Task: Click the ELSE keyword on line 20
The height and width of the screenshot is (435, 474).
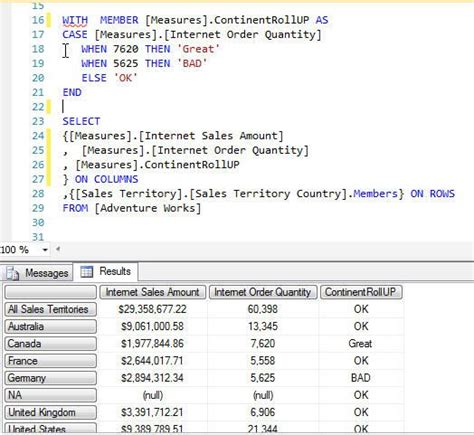Action: pos(94,78)
